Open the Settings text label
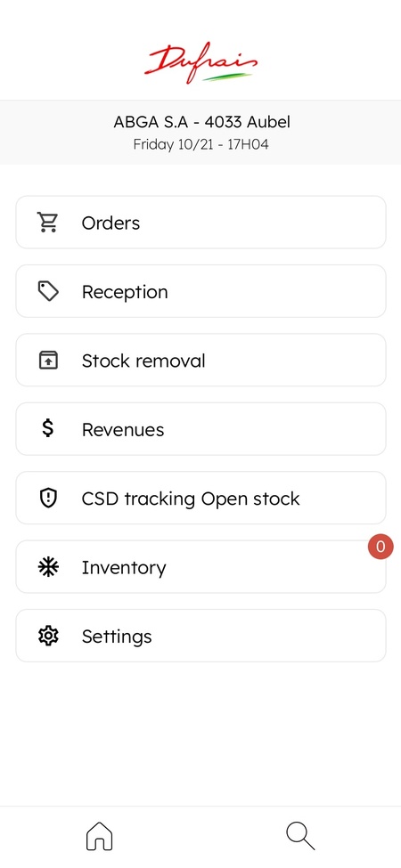Screen dimensions: 401x868 pyautogui.click(x=117, y=637)
